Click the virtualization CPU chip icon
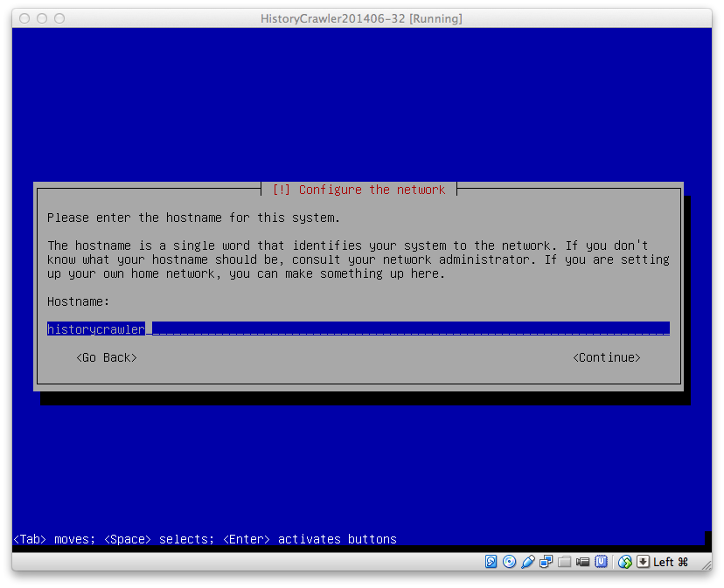The width and height of the screenshot is (724, 588). (x=602, y=562)
